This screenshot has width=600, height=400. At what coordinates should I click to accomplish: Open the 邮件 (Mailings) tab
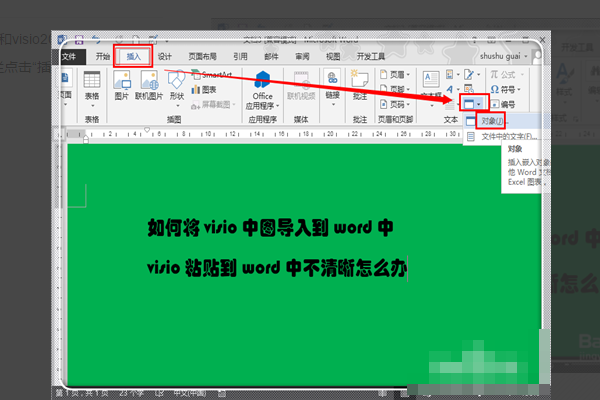(271, 57)
